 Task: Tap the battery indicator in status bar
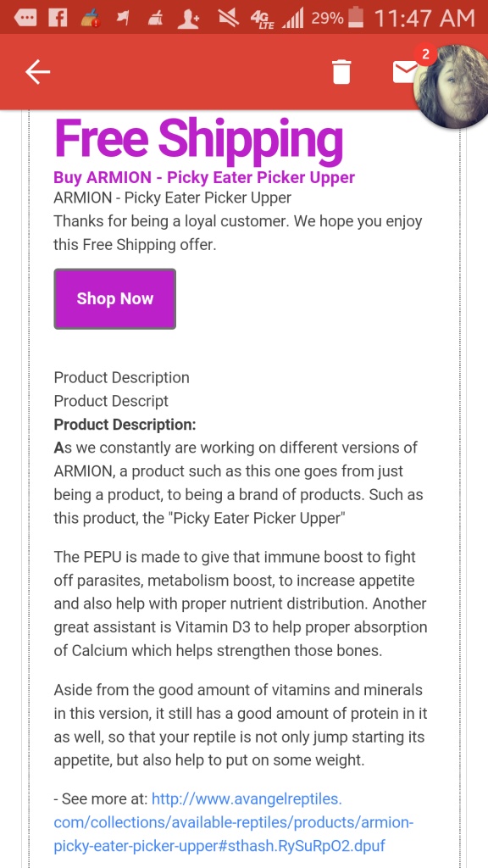358,19
